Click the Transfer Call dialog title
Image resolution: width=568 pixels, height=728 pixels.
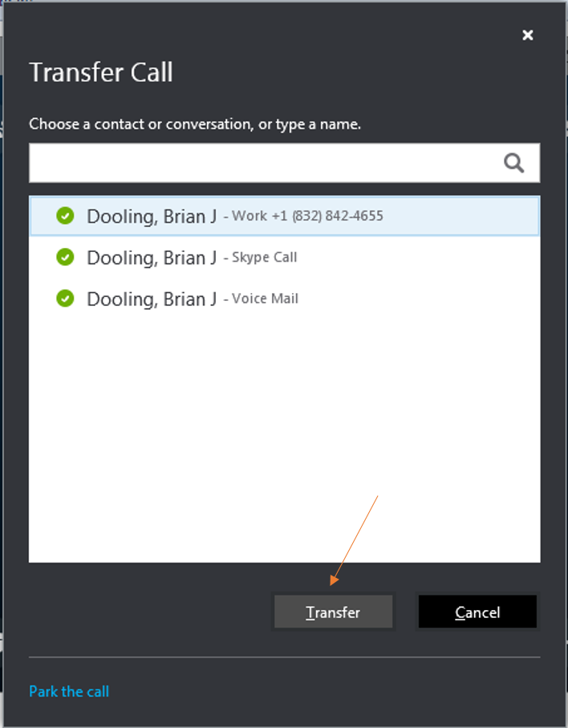click(x=101, y=72)
